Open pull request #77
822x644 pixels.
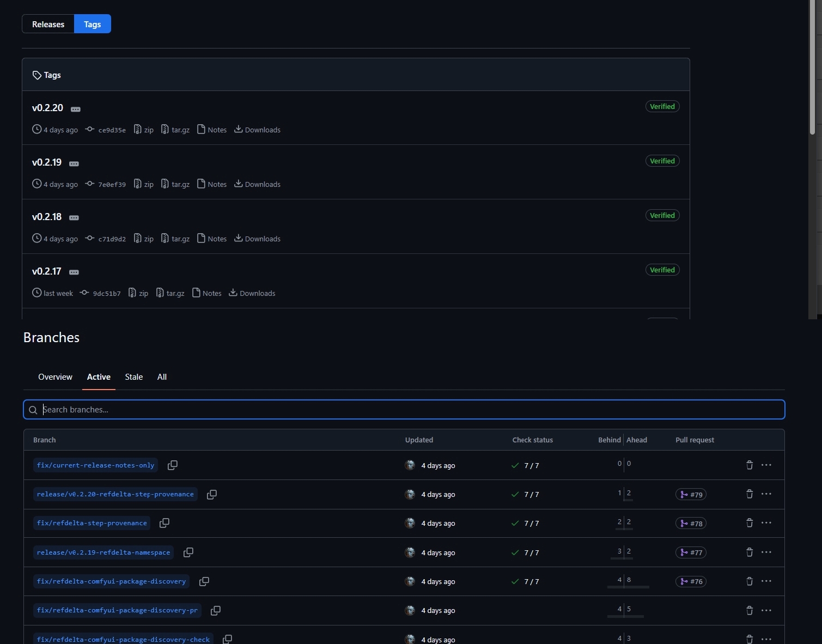click(691, 552)
